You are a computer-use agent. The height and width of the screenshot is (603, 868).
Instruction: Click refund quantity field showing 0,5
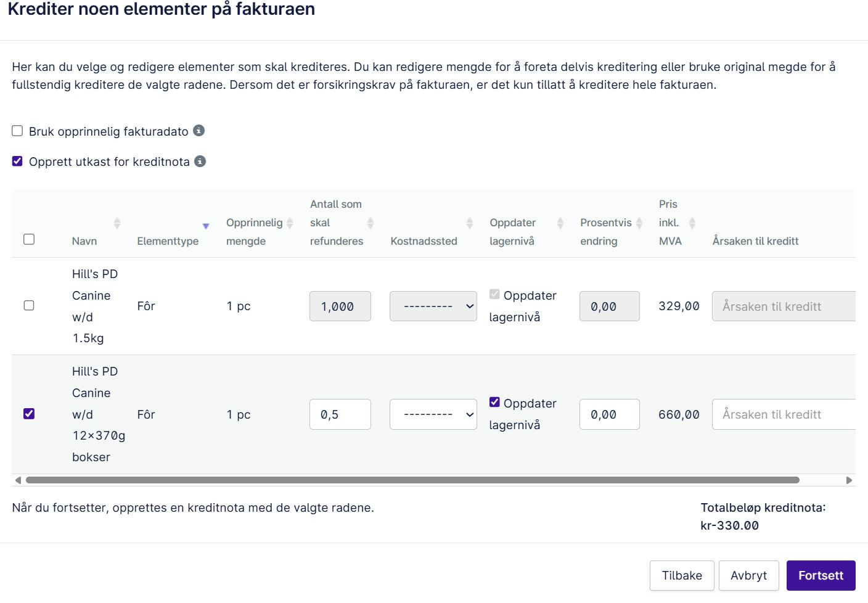[x=340, y=414]
